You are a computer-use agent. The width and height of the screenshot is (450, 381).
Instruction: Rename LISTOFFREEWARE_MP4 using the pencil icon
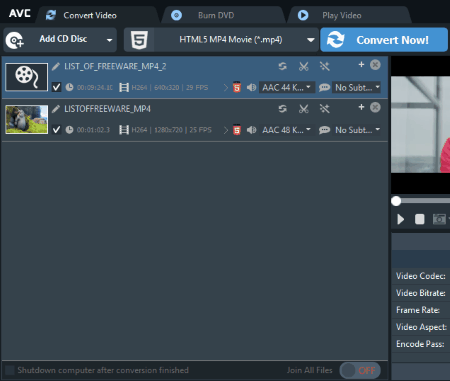[56, 109]
